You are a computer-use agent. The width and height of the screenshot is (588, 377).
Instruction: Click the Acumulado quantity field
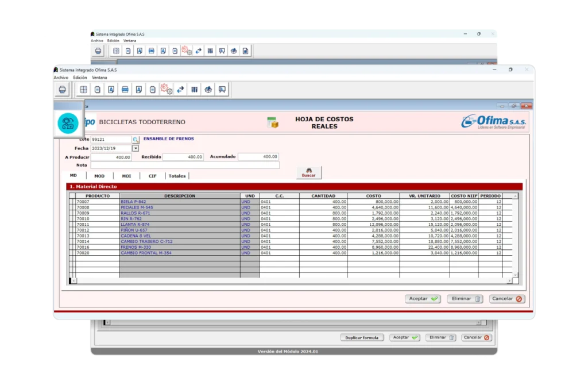(x=258, y=156)
